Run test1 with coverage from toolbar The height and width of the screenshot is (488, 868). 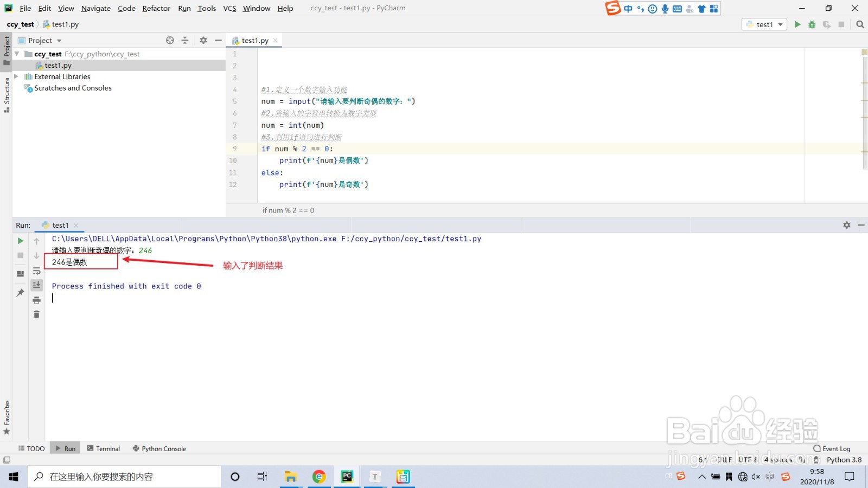(x=827, y=24)
